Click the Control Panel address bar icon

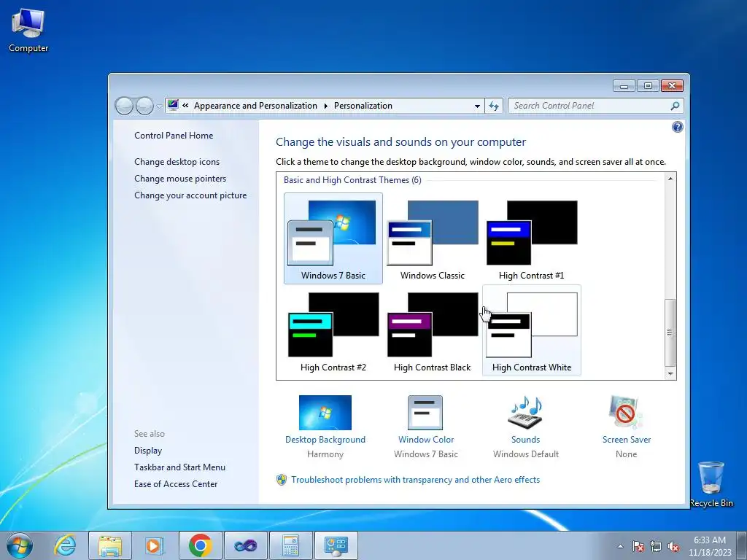173,105
